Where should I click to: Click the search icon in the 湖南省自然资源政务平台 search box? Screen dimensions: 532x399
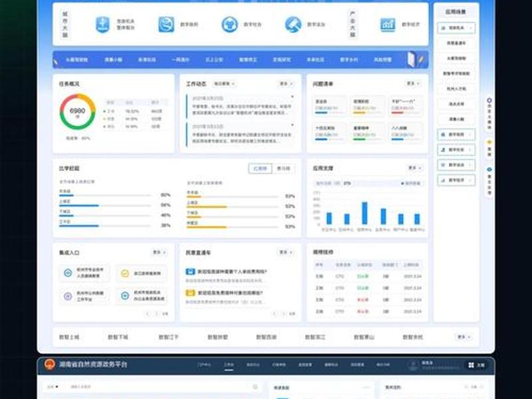pyautogui.click(x=255, y=387)
